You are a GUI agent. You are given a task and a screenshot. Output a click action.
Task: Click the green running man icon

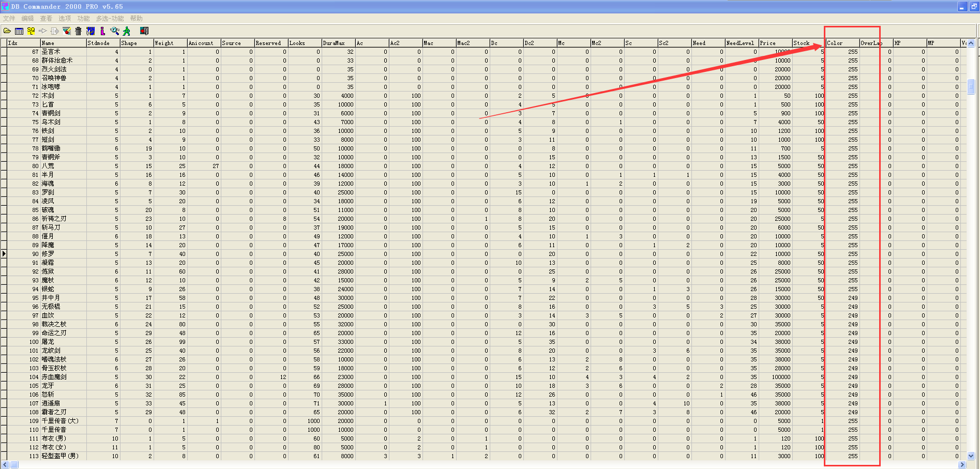coord(127,31)
